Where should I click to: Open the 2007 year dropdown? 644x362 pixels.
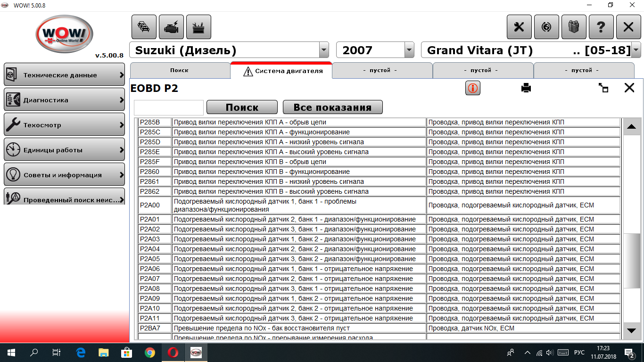(x=409, y=50)
